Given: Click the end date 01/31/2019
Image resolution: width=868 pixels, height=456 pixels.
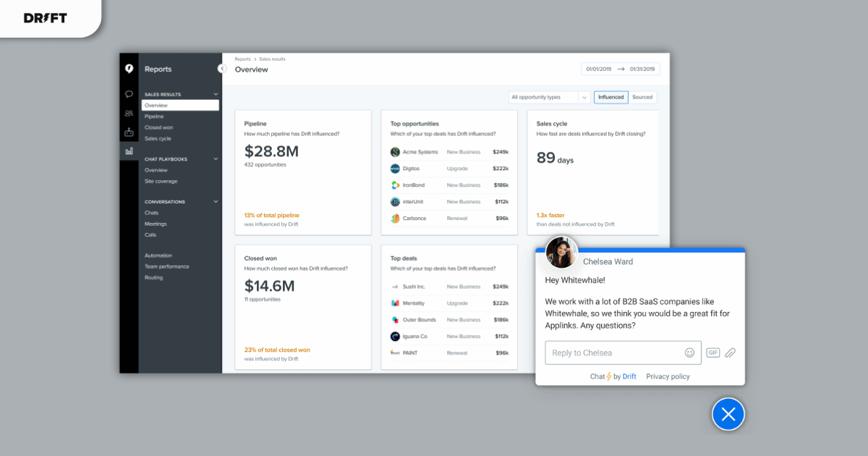Looking at the screenshot, I should click(x=642, y=69).
